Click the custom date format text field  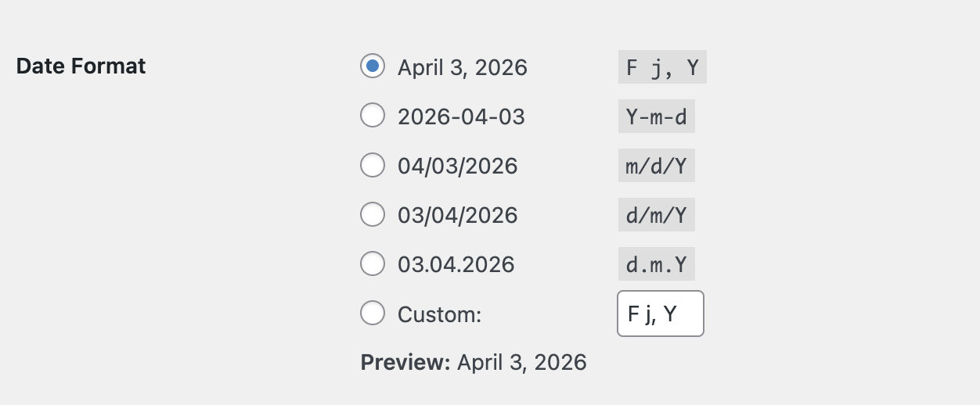pyautogui.click(x=660, y=314)
